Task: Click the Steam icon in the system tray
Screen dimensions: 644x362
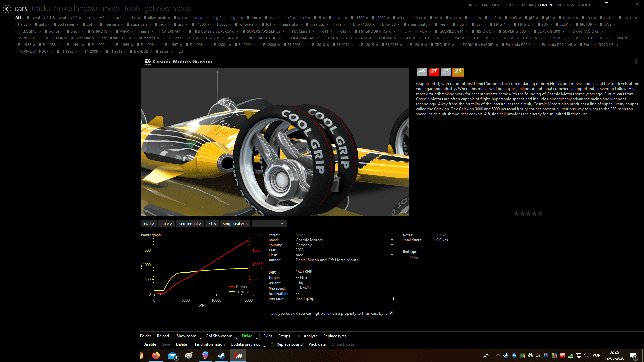Action: [506, 355]
